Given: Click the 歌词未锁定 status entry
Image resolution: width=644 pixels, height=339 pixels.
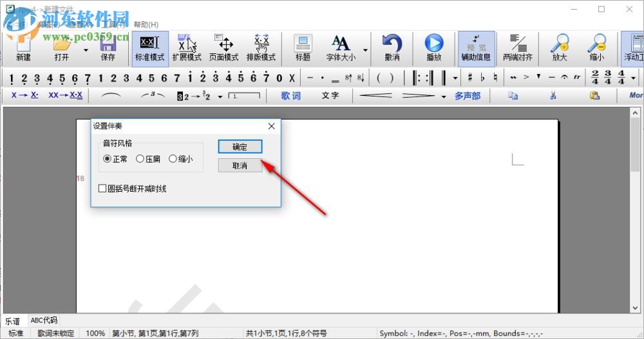Looking at the screenshot, I should click(x=56, y=333).
